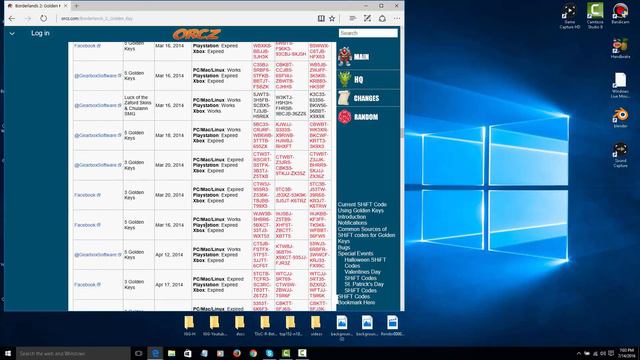This screenshot has width=640, height=360.
Task: Open Sound Capture desktop shortcut
Action: click(x=620, y=155)
